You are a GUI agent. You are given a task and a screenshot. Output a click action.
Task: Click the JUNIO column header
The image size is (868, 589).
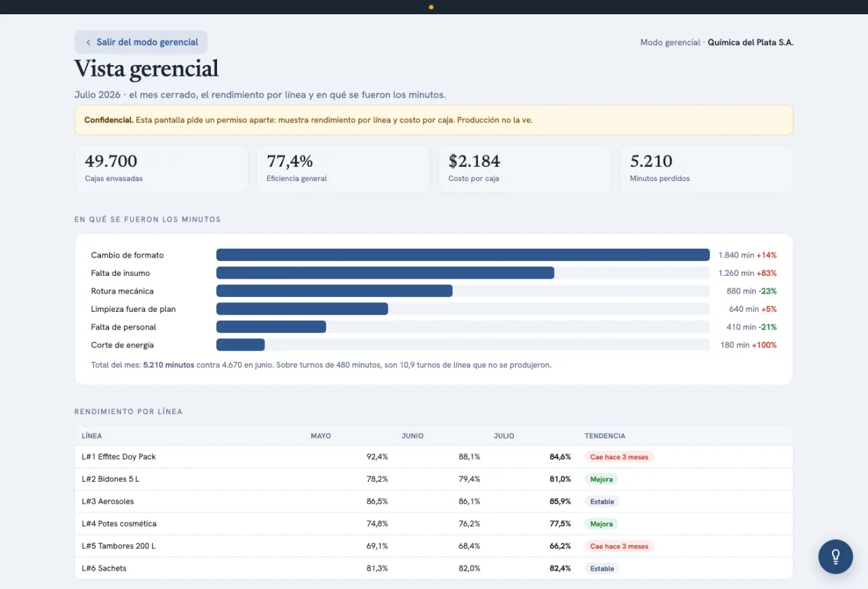pyautogui.click(x=412, y=436)
